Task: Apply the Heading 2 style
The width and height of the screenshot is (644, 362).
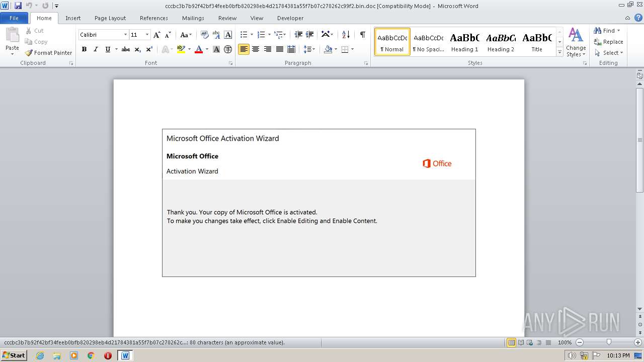Action: pyautogui.click(x=501, y=42)
